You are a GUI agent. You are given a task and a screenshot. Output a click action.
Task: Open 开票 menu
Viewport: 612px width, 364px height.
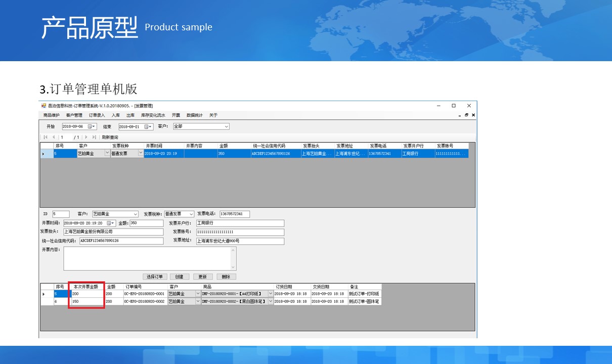pos(176,115)
